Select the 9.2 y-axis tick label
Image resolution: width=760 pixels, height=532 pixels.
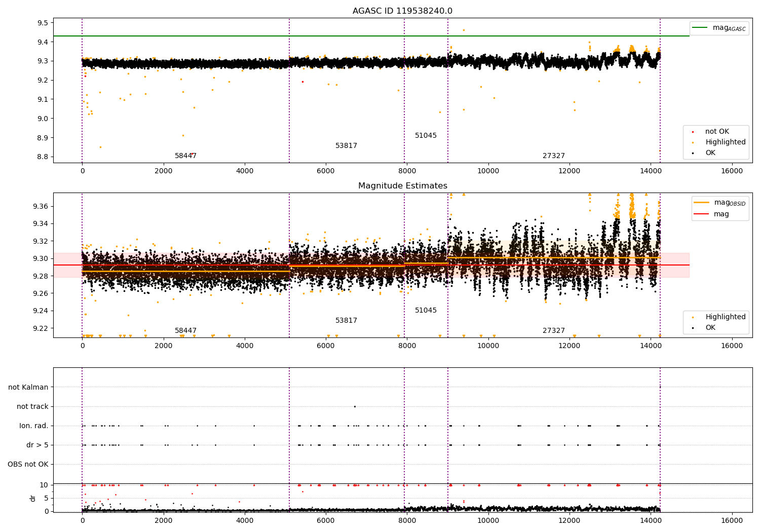tap(43, 81)
